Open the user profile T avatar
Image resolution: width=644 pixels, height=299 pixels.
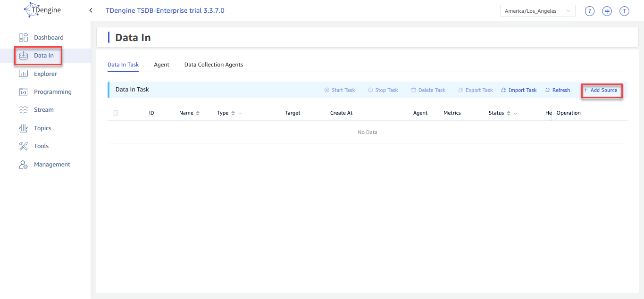[x=624, y=11]
